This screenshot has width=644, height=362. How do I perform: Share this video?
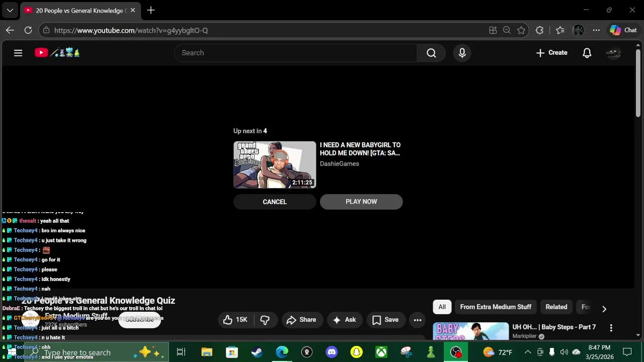301,320
